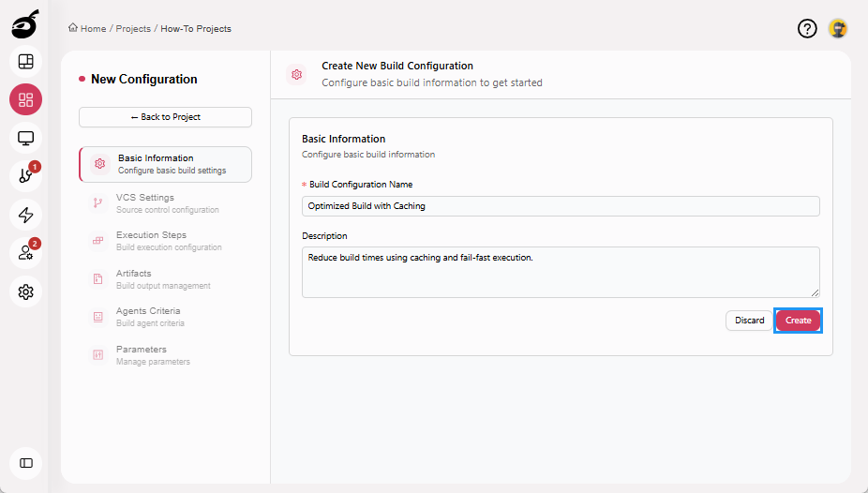Open the branch icon with badge 1

click(25, 176)
